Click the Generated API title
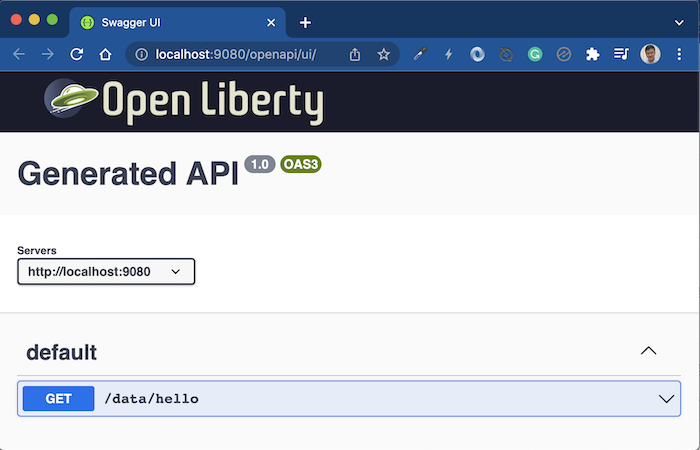 tap(128, 174)
